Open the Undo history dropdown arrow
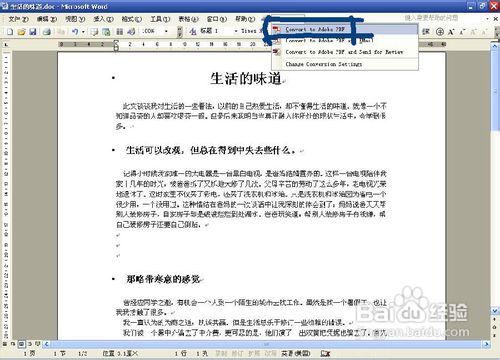Viewport: 500px width, 360px height. [83, 32]
